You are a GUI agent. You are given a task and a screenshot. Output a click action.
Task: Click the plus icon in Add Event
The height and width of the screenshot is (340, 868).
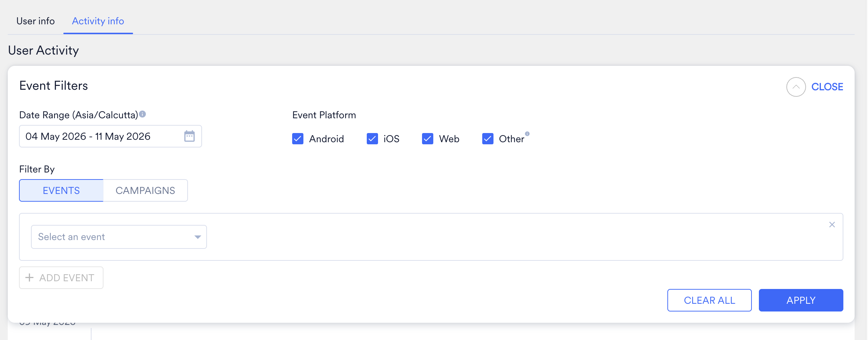tap(30, 278)
